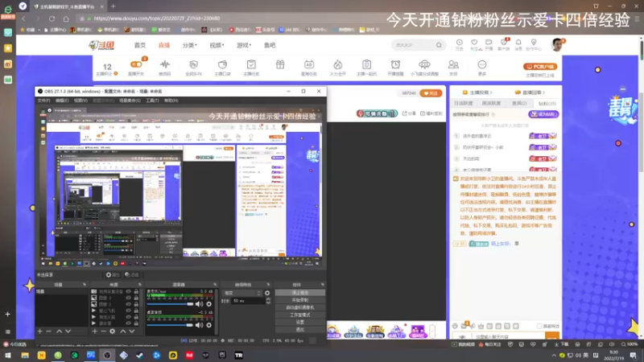Viewport: 644px width, 362px height.
Task: Add a source with the plus icon in OBS sources panel
Action: tap(95, 331)
